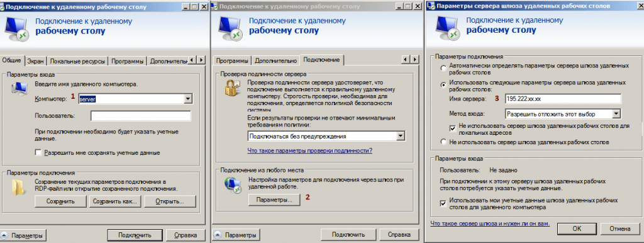Click right tab scroll arrow in first window
This screenshot has width=644, height=243.
(201, 60)
